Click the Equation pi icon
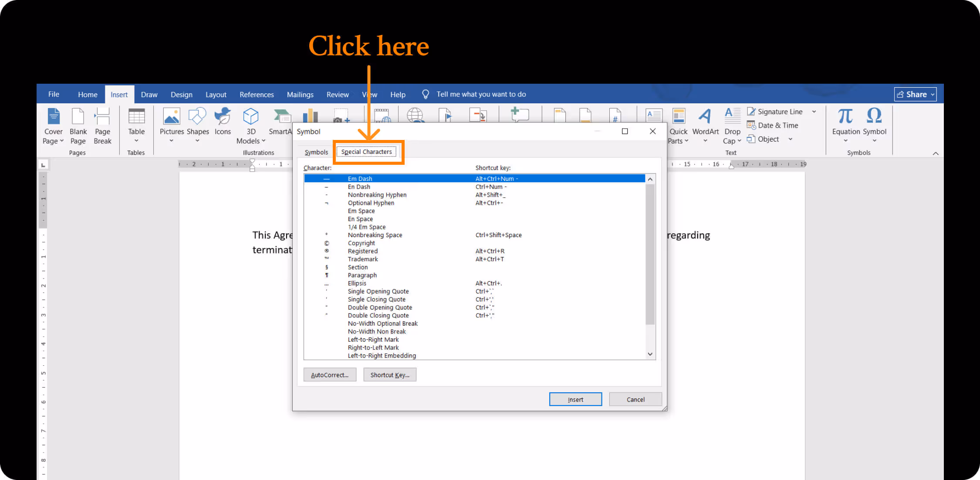980x480 pixels. click(845, 117)
